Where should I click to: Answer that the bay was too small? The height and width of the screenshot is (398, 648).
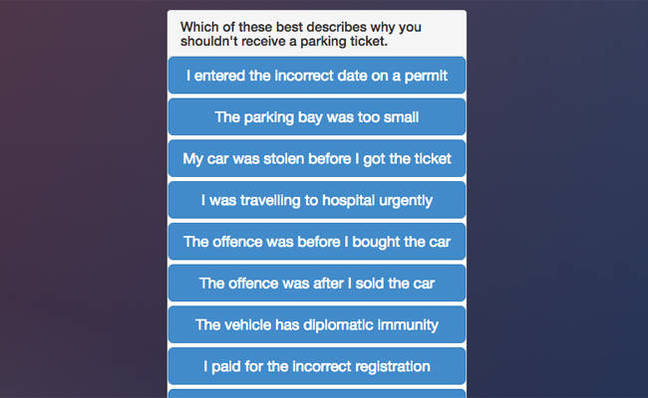(317, 117)
